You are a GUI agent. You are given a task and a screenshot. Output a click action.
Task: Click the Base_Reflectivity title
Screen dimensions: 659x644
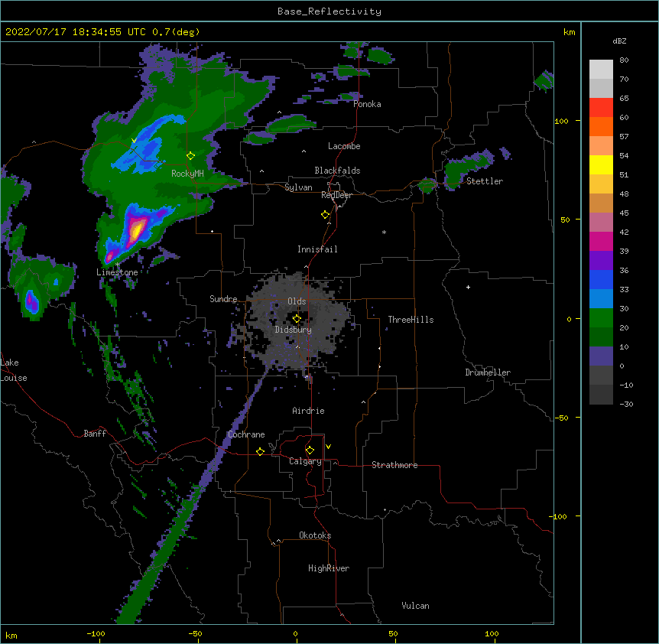(x=329, y=11)
